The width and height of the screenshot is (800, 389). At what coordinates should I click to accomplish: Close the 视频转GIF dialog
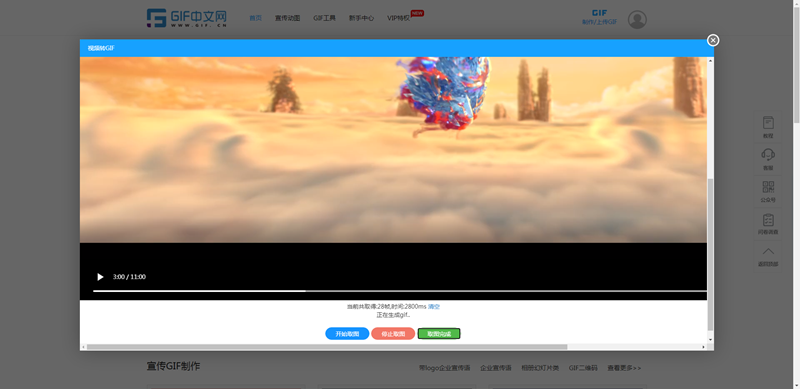click(x=713, y=40)
